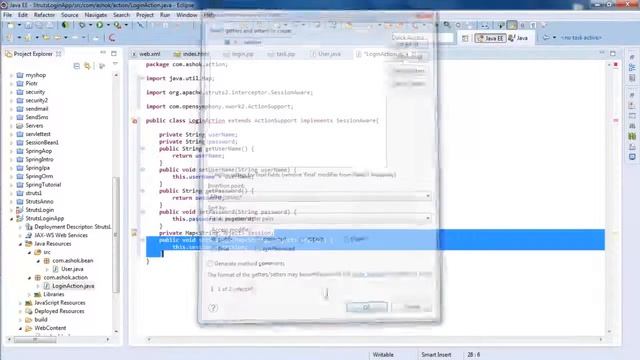Collapse the WebContent folder node
This screenshot has height=360, width=640.
pyautogui.click(x=20, y=328)
